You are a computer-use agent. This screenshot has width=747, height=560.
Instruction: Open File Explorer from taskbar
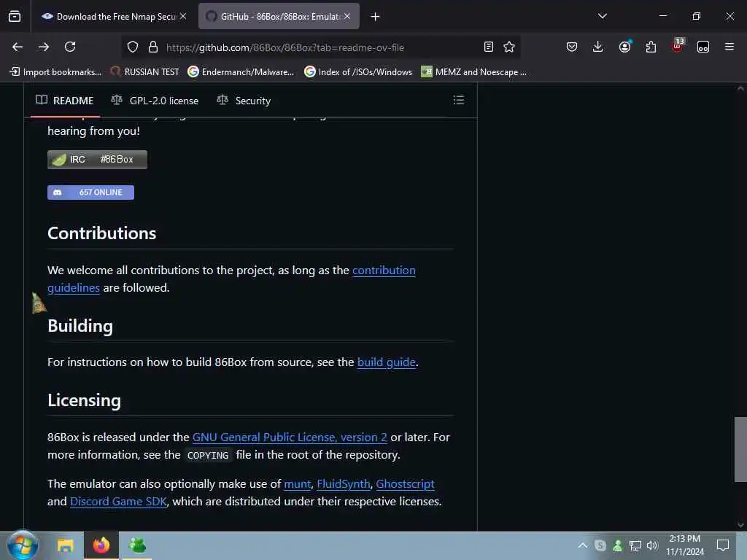pyautogui.click(x=65, y=545)
